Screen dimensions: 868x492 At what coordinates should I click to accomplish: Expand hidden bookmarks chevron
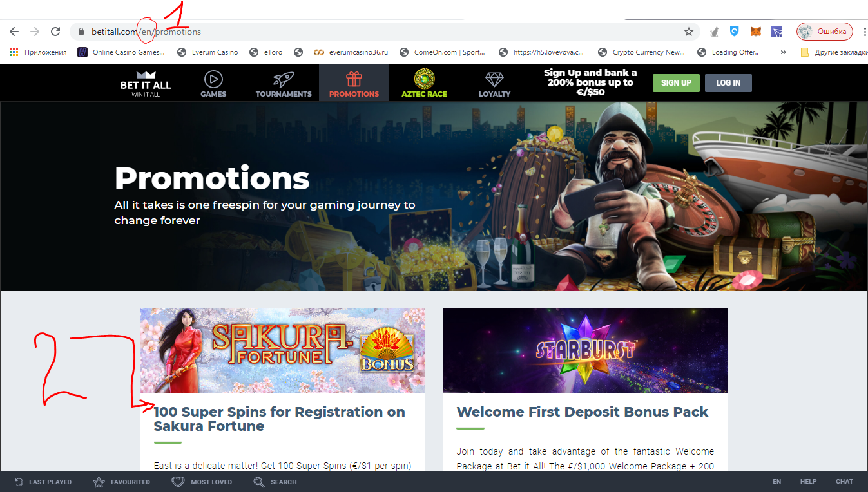click(783, 52)
